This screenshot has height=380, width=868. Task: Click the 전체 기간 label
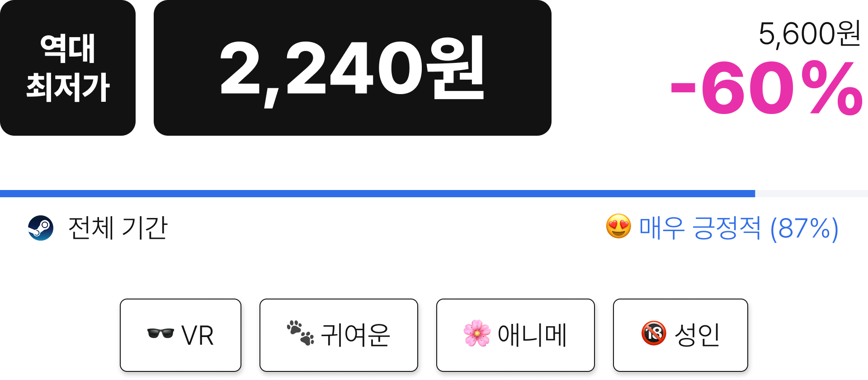click(x=118, y=228)
